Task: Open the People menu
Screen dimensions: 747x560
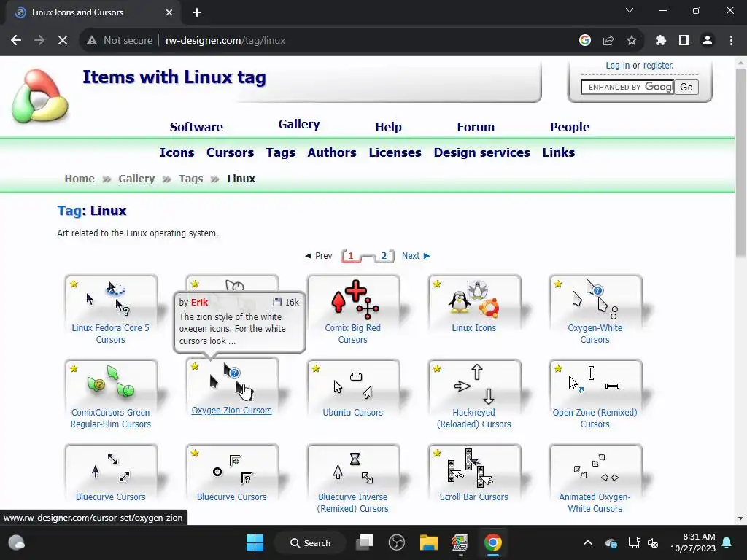Action: pos(570,127)
